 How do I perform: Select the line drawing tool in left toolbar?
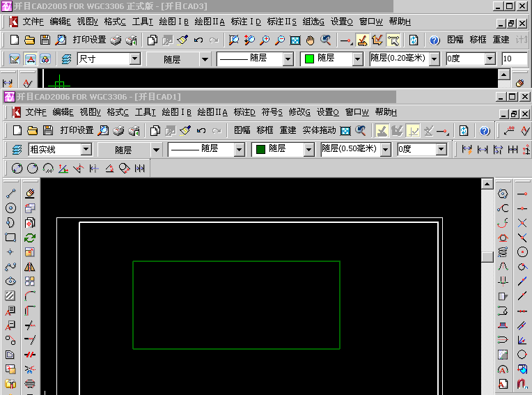[x=10, y=194]
